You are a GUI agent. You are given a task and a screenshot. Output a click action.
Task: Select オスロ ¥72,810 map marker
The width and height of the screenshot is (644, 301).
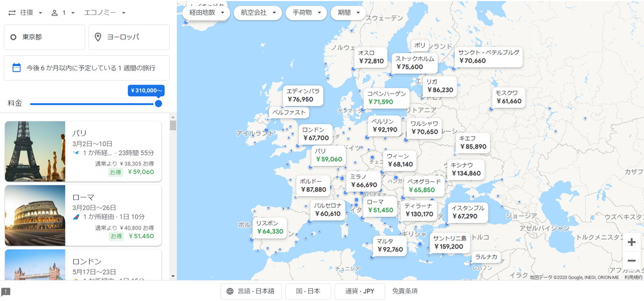point(371,57)
